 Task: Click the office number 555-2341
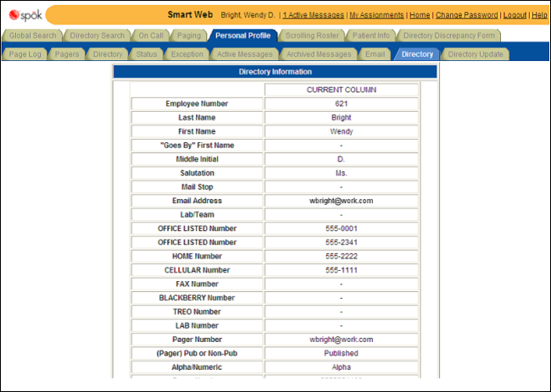click(342, 242)
